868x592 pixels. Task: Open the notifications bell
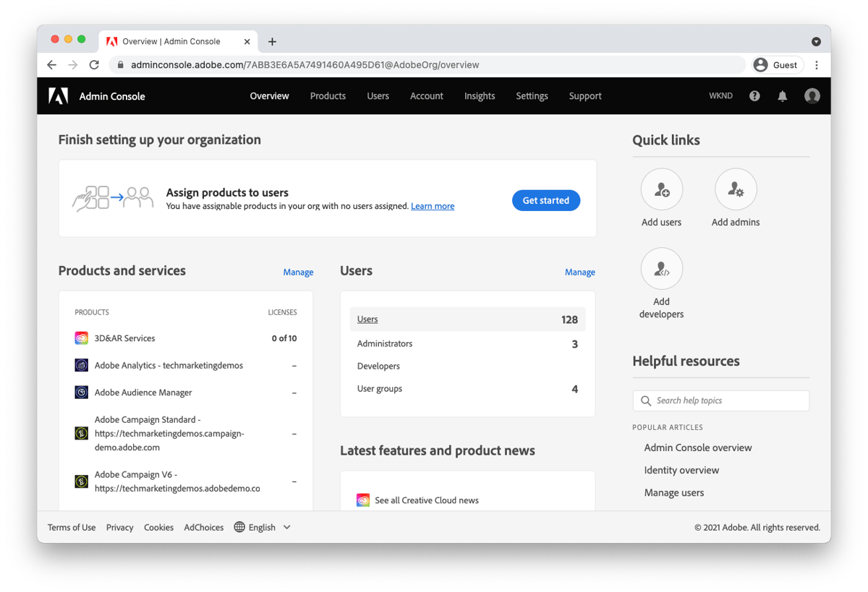click(x=782, y=95)
